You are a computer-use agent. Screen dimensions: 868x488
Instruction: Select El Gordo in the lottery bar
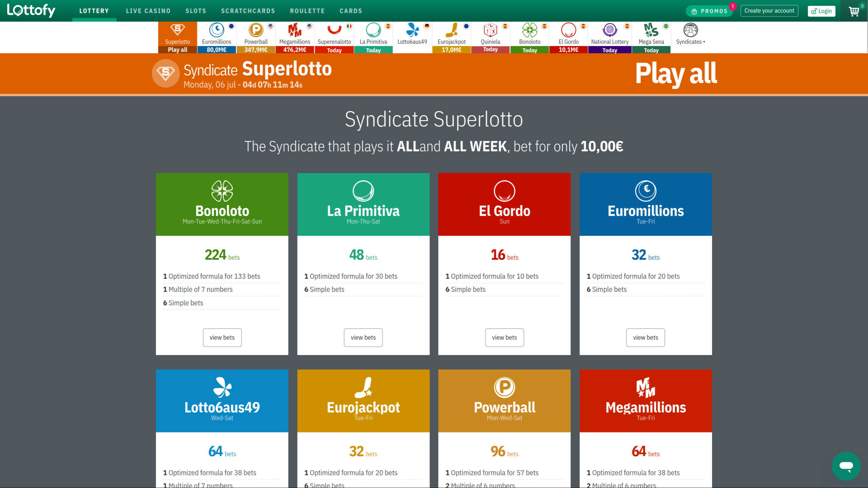(569, 38)
